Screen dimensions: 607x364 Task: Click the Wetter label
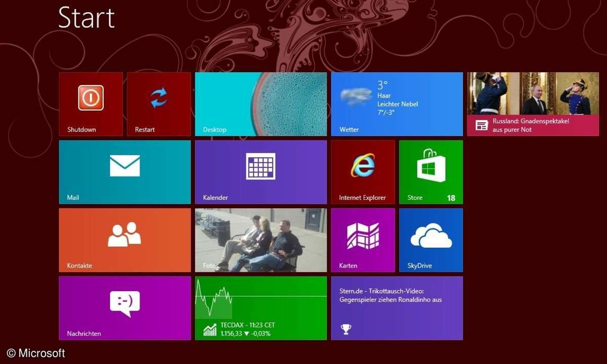[349, 129]
